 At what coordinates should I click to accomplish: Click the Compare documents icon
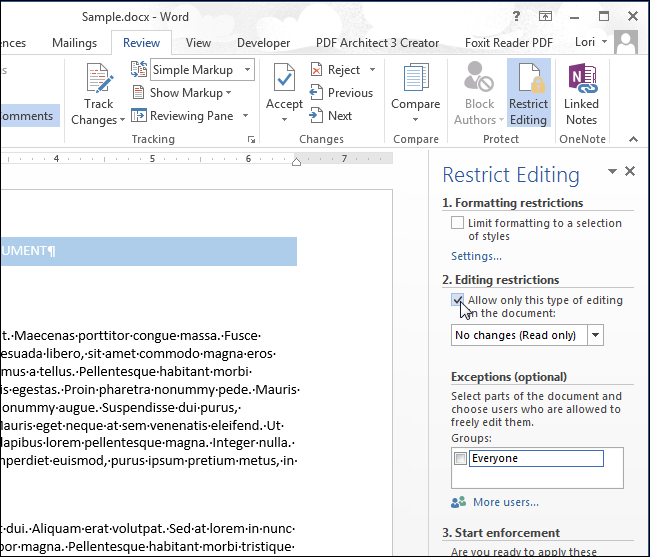(416, 77)
